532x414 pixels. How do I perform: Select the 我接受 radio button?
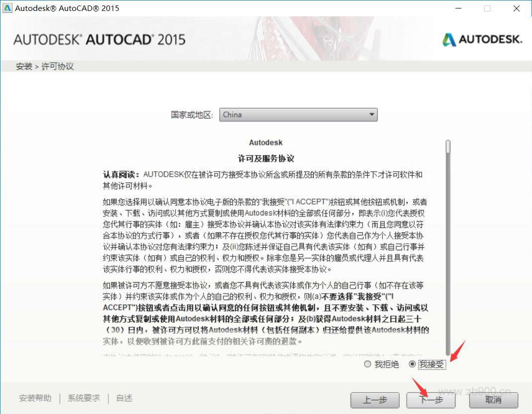(x=413, y=364)
